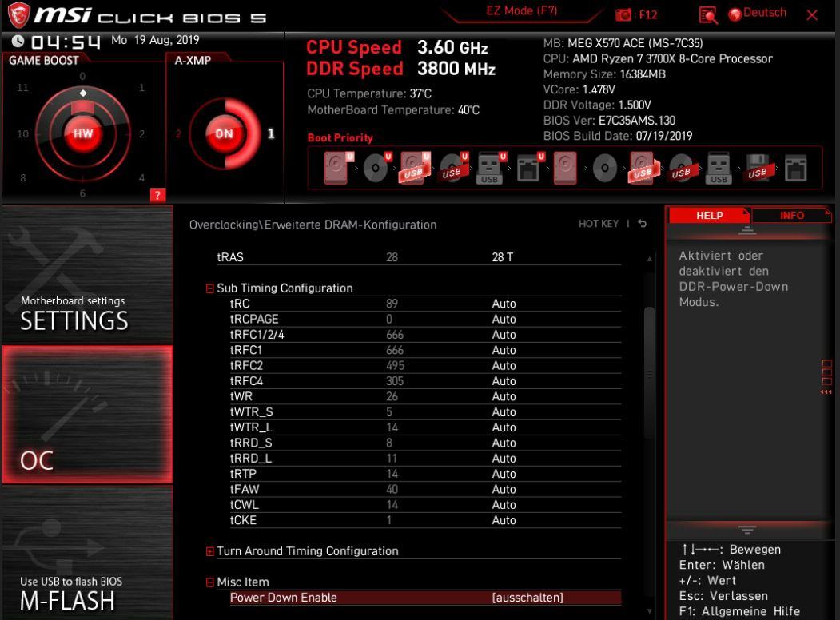
Task: Click the help panel bottom resize handle
Action: [746, 530]
